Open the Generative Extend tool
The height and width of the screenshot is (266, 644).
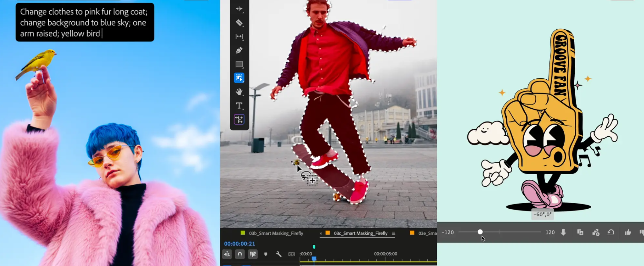[x=239, y=119]
